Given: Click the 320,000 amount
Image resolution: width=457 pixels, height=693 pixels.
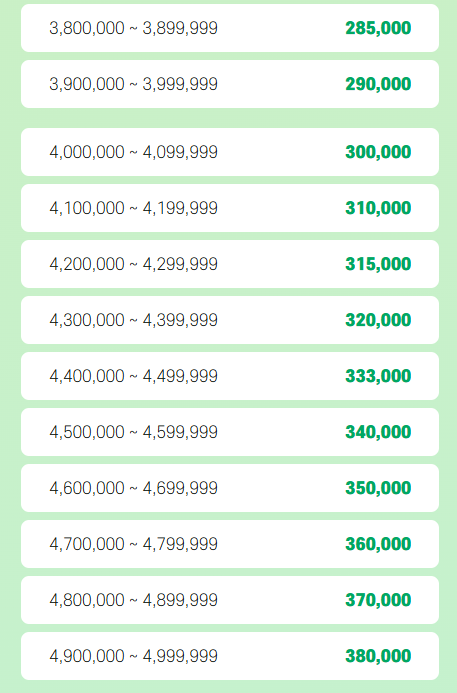Looking at the screenshot, I should [x=378, y=320].
